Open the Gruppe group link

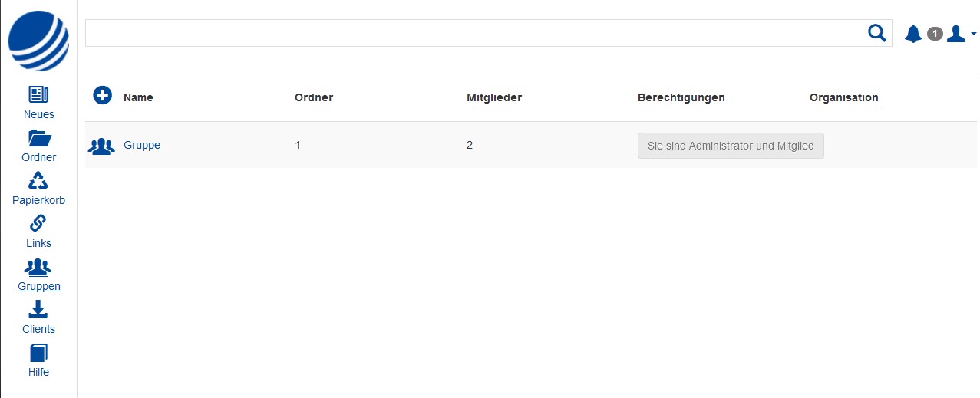point(142,145)
